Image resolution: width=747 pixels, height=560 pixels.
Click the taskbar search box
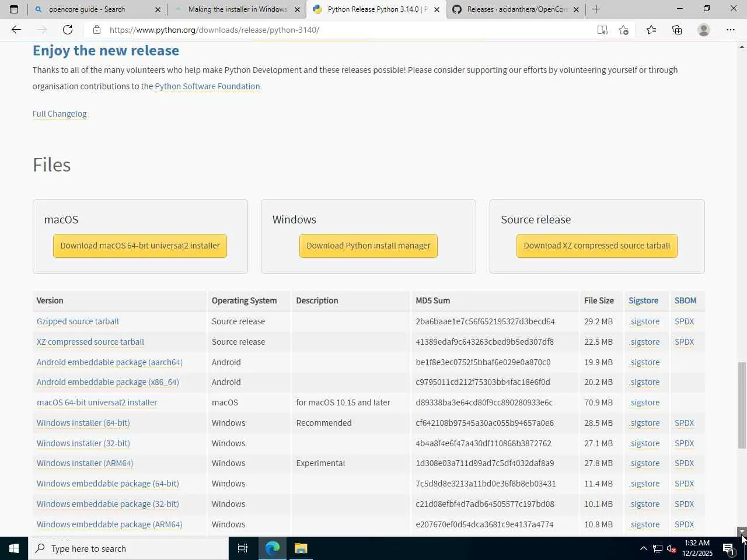[x=128, y=548]
